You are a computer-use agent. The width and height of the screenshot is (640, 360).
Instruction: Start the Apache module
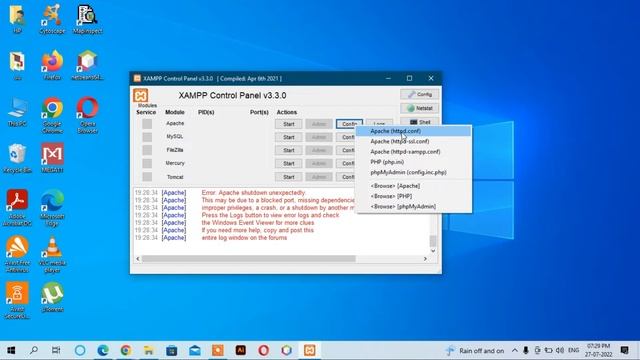289,124
